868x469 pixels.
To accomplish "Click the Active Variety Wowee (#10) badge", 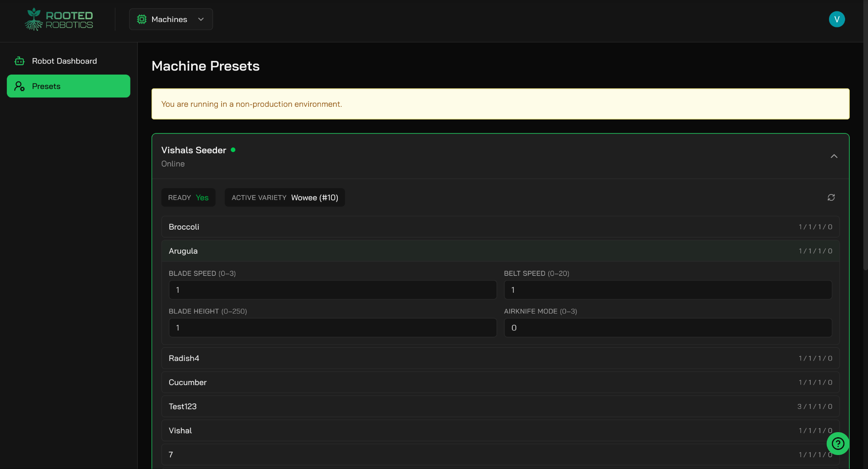I will 285,197.
